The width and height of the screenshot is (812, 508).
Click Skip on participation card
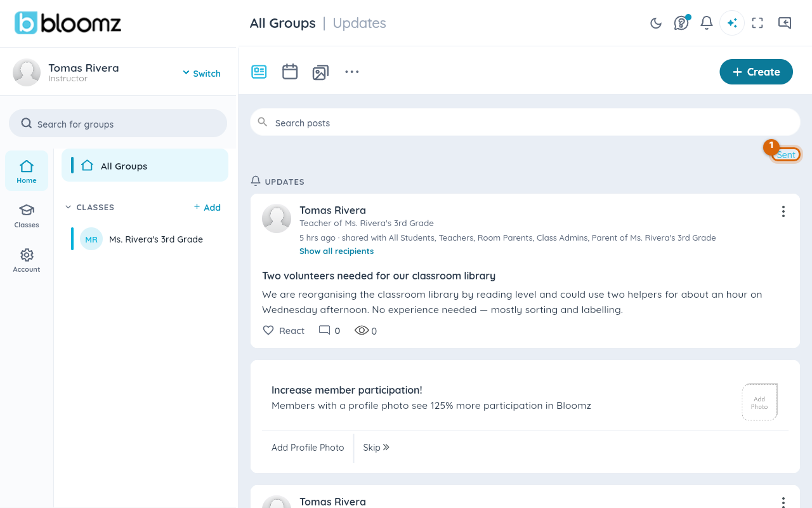(376, 447)
